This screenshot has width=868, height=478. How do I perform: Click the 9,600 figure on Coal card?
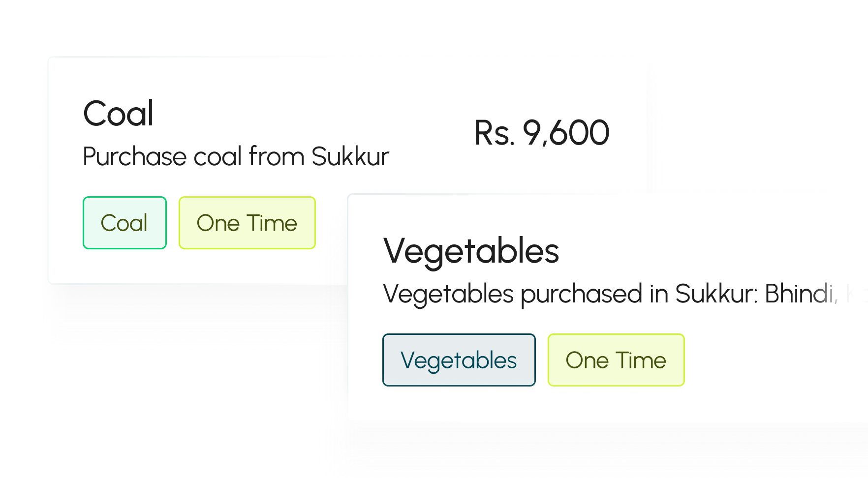pos(566,133)
